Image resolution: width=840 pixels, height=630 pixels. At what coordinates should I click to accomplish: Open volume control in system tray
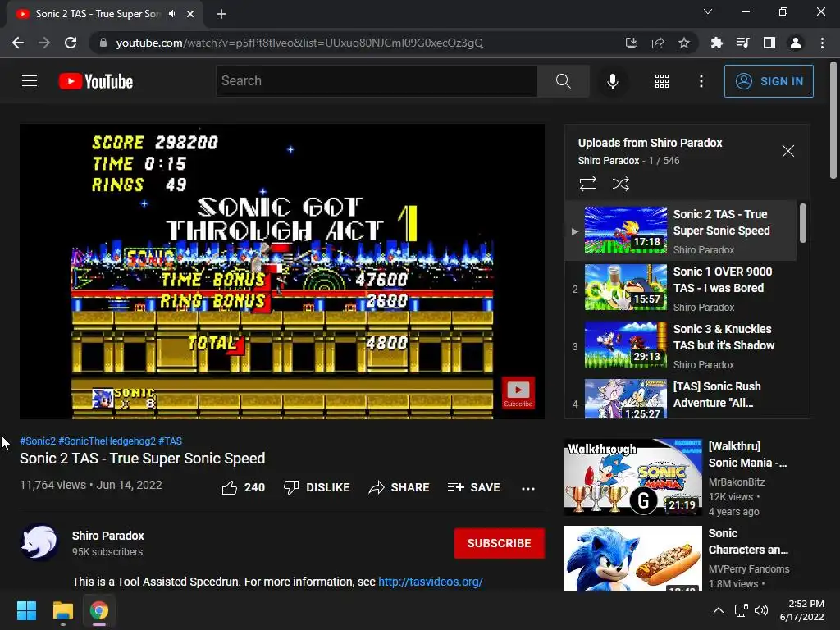(x=760, y=610)
